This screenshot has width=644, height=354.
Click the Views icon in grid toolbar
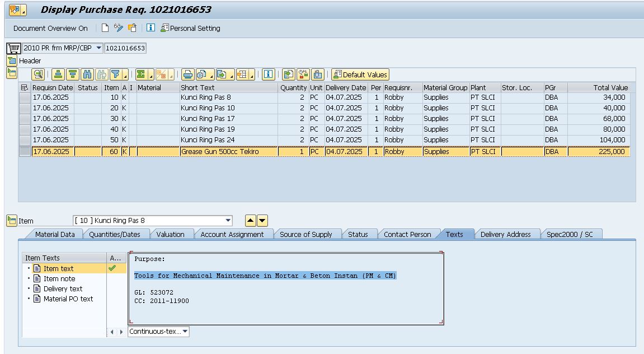coord(201,74)
